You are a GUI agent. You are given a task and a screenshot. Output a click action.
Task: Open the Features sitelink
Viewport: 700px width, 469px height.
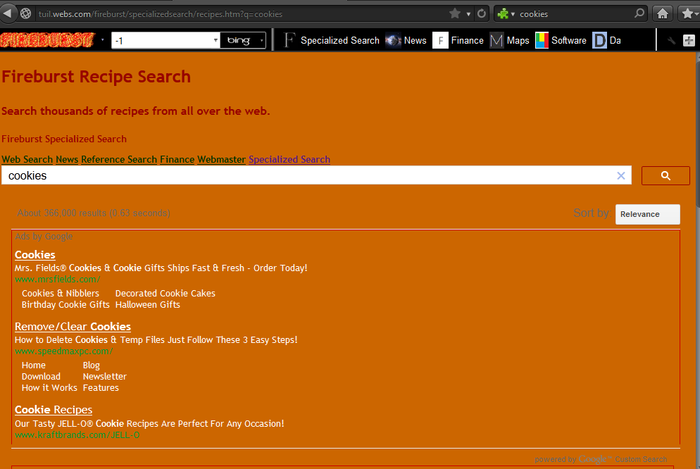click(100, 388)
